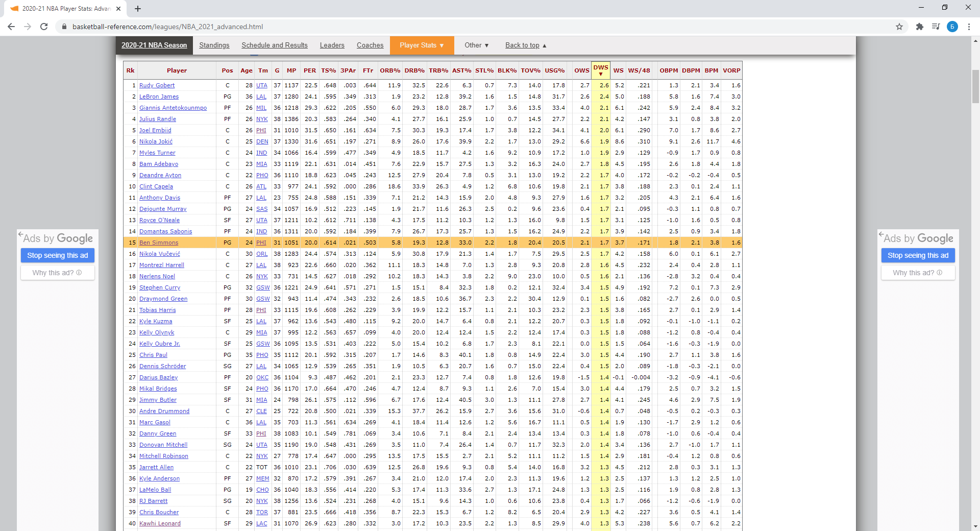This screenshot has height=531, width=980.
Task: Open Rudy Gobert's player page
Action: [157, 85]
